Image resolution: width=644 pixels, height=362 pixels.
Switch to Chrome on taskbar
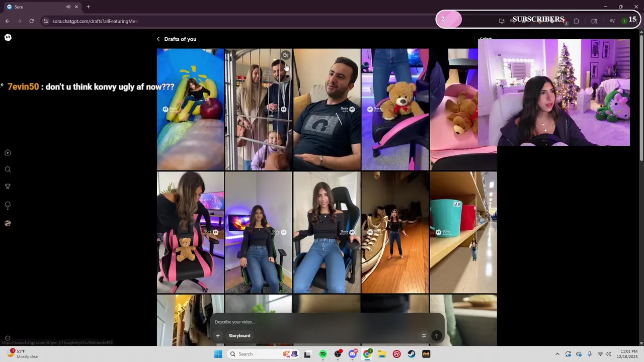click(367, 354)
